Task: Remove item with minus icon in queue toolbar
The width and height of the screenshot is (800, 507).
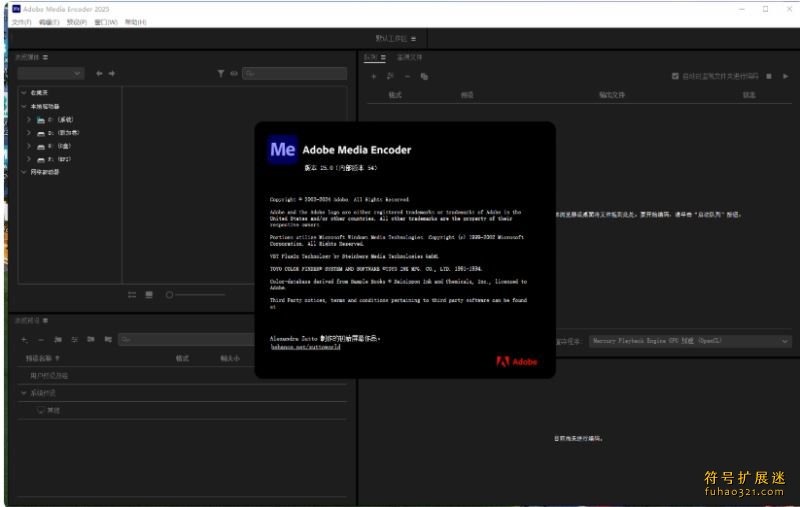Action: [407, 77]
